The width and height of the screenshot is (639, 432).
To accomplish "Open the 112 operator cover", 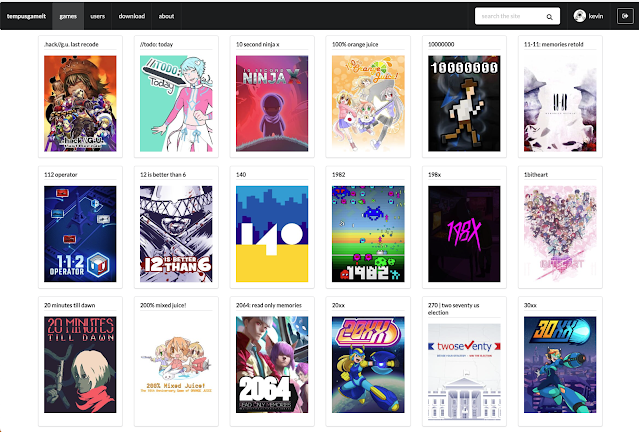I will 80,234.
